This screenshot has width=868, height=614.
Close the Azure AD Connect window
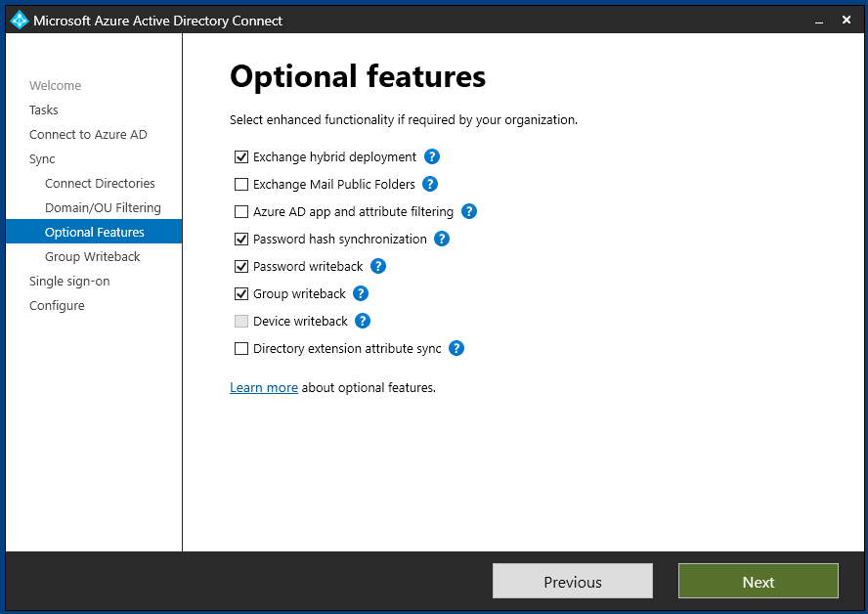(x=846, y=20)
